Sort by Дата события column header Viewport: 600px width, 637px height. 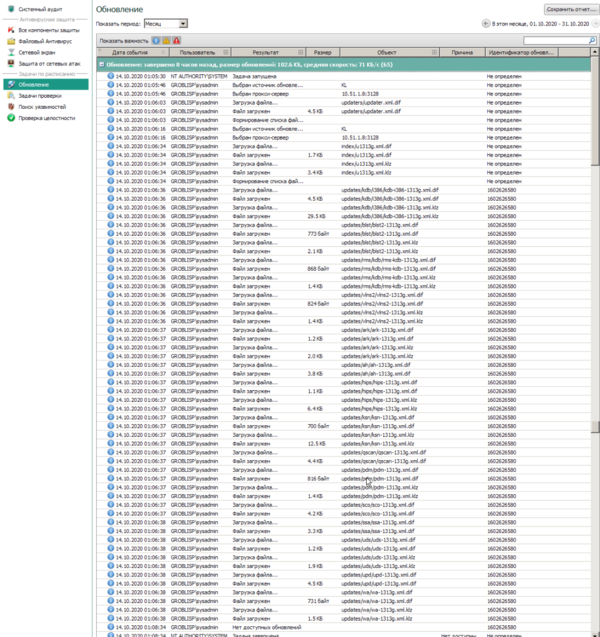pyautogui.click(x=130, y=50)
